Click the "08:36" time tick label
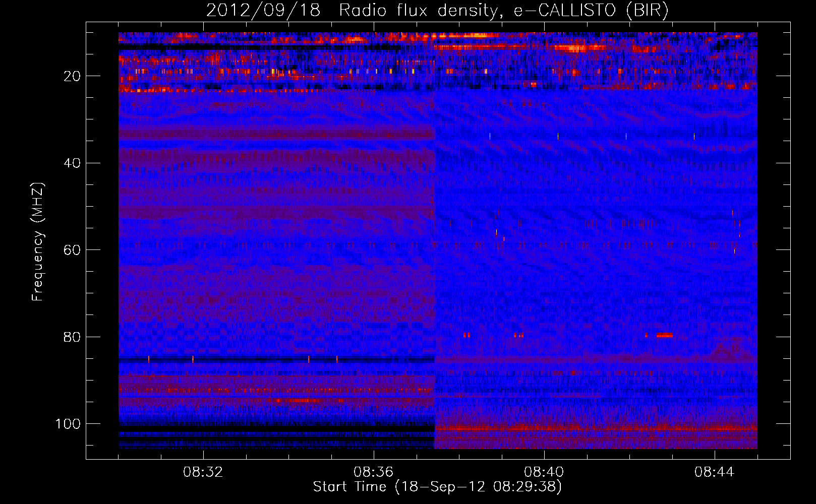This screenshot has height=504, width=816. 373,472
